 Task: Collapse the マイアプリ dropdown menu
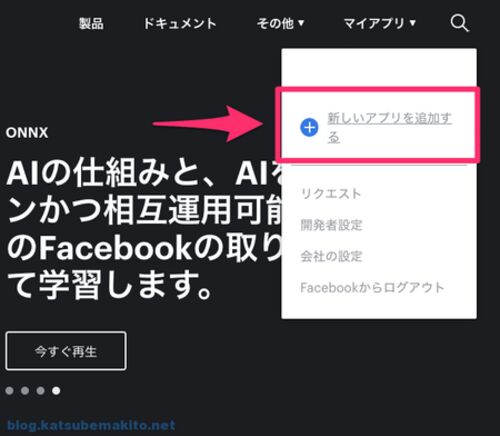[380, 23]
